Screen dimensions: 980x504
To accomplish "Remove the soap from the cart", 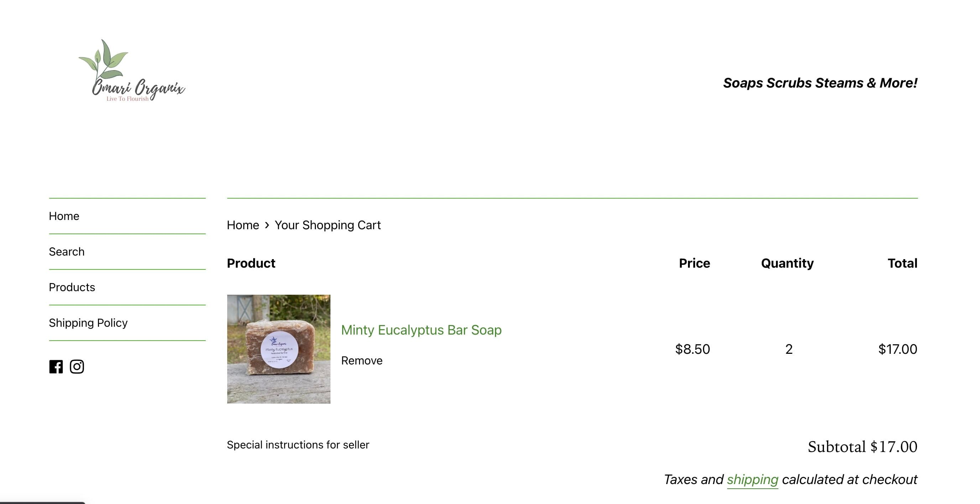I will (x=361, y=361).
